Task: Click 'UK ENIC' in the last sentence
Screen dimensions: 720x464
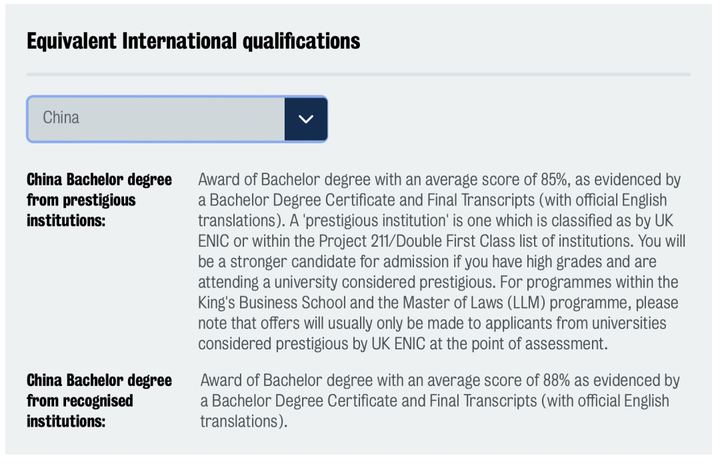Action: (x=398, y=343)
